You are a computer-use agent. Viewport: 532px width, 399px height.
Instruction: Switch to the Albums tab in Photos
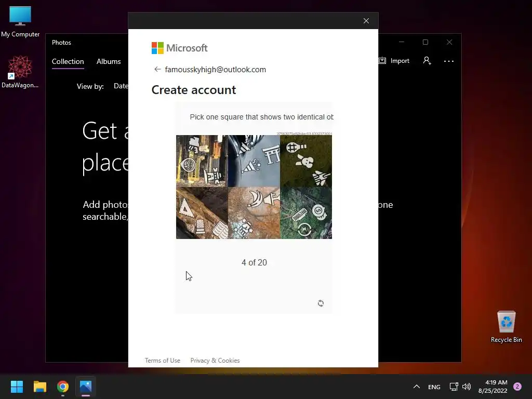click(109, 61)
